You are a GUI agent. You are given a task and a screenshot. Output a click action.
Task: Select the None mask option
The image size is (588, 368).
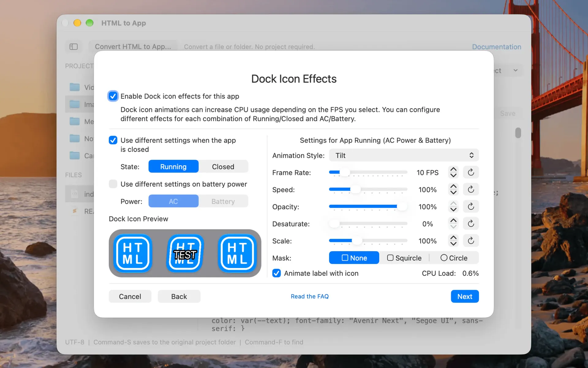click(354, 258)
